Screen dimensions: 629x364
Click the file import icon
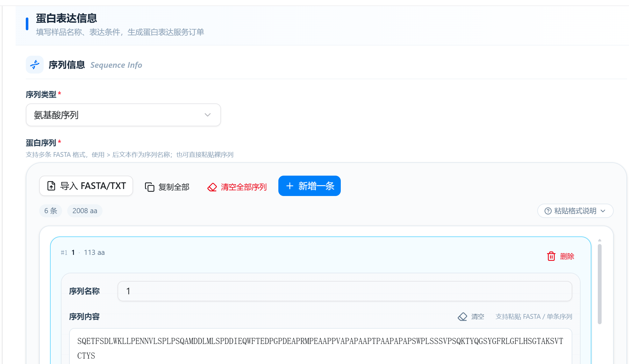point(51,186)
